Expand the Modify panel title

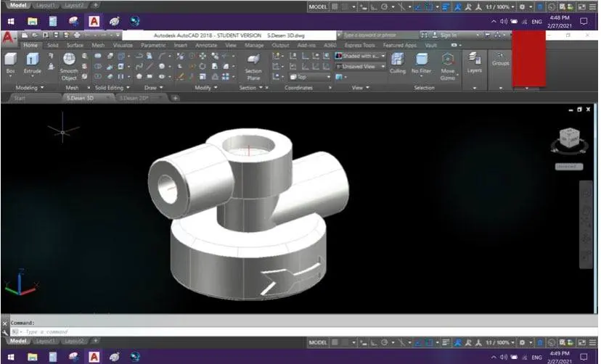206,88
